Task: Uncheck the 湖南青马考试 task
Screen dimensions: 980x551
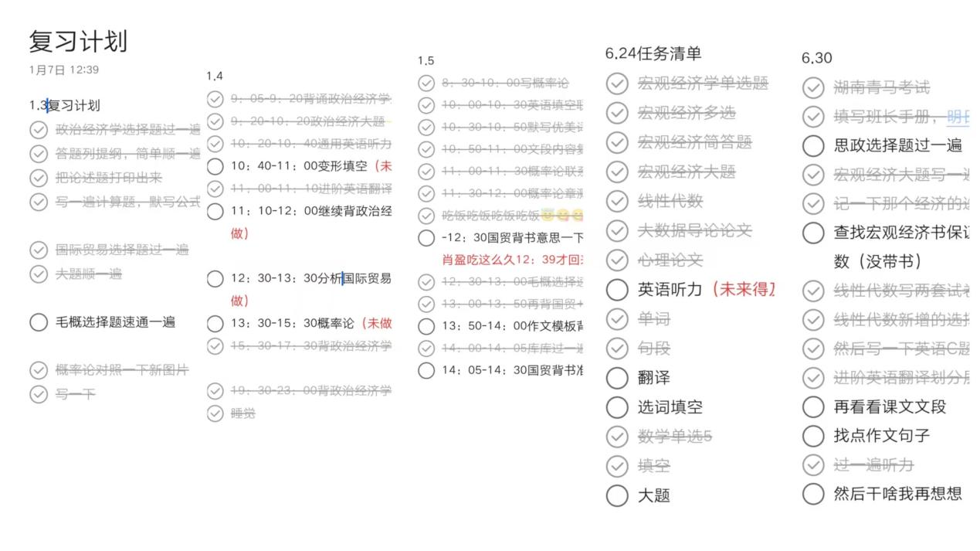Action: [x=813, y=87]
